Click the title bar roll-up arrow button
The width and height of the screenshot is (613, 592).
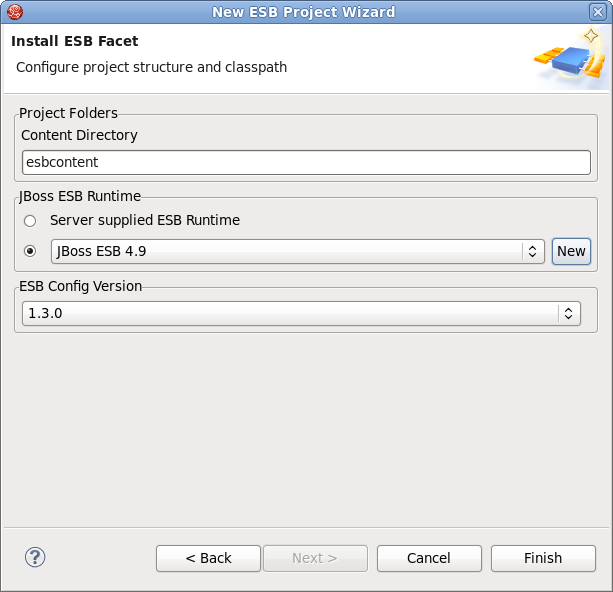[x=579, y=12]
